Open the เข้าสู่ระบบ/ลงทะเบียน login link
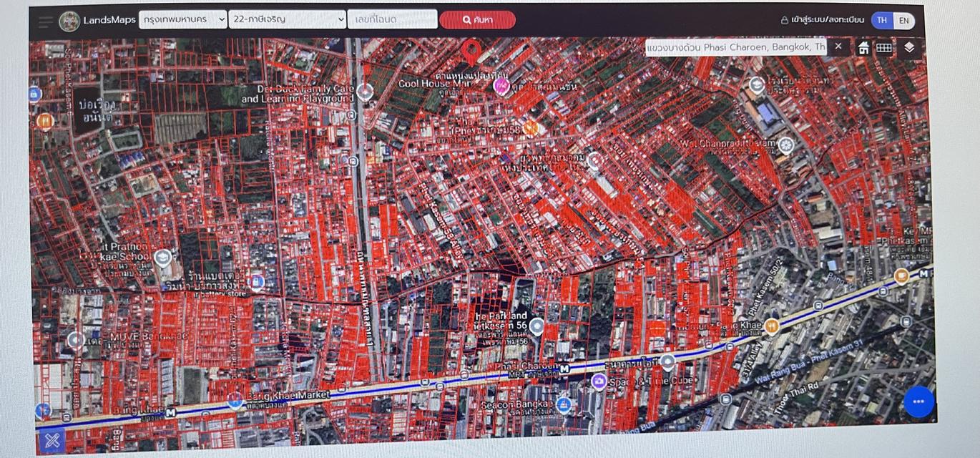The height and width of the screenshot is (458, 980). tap(826, 20)
